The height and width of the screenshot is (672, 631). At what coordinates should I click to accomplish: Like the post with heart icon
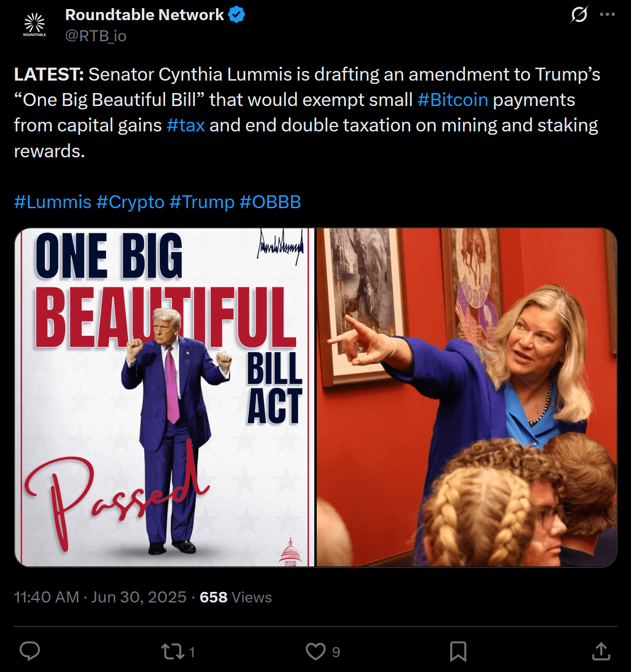316,651
